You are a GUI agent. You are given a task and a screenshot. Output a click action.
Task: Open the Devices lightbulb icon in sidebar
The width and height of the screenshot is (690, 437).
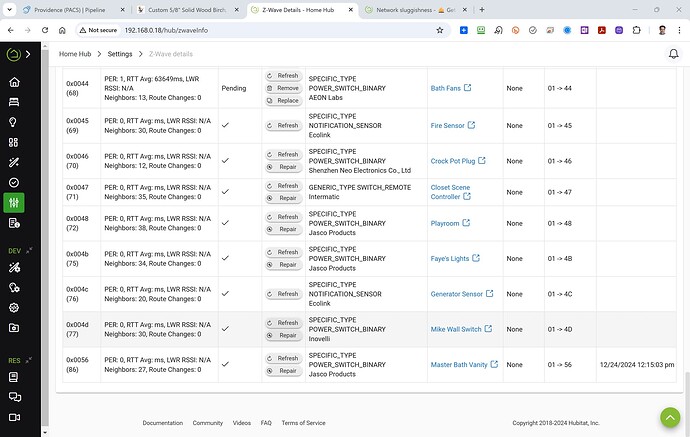point(13,122)
